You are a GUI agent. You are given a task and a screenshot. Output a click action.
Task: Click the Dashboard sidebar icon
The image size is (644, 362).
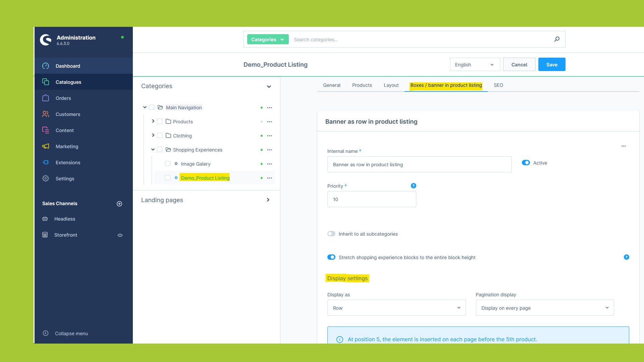(x=45, y=66)
